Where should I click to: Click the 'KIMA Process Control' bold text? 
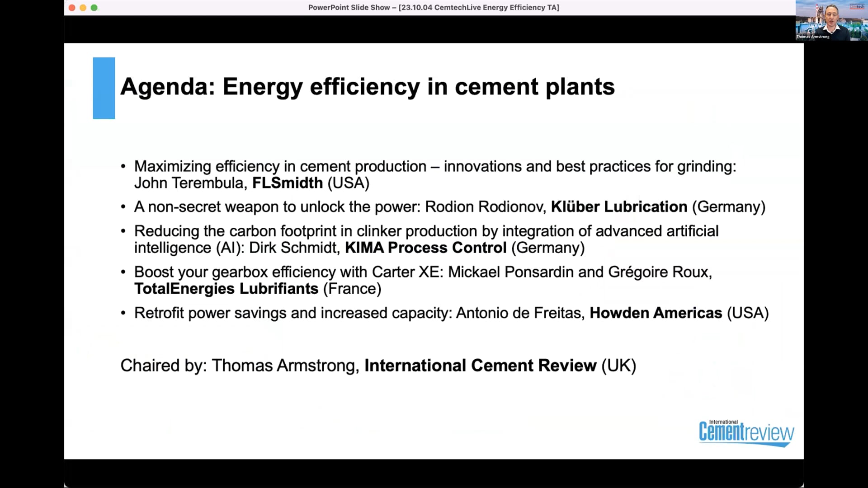[x=426, y=248]
